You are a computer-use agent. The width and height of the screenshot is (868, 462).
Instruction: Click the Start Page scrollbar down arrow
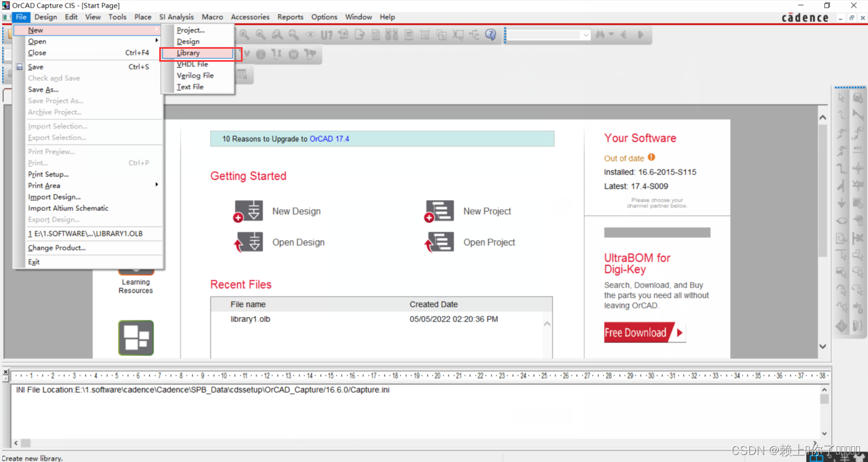click(823, 347)
